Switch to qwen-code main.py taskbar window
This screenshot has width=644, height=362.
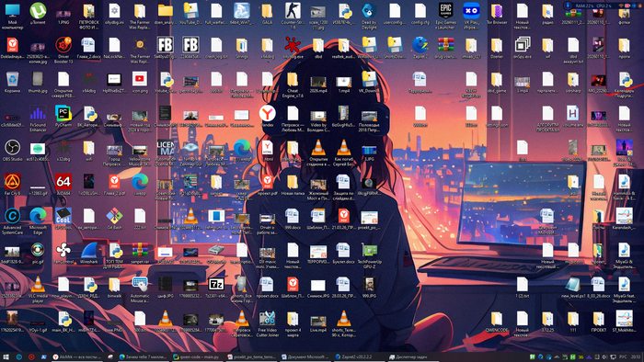tap(197, 357)
